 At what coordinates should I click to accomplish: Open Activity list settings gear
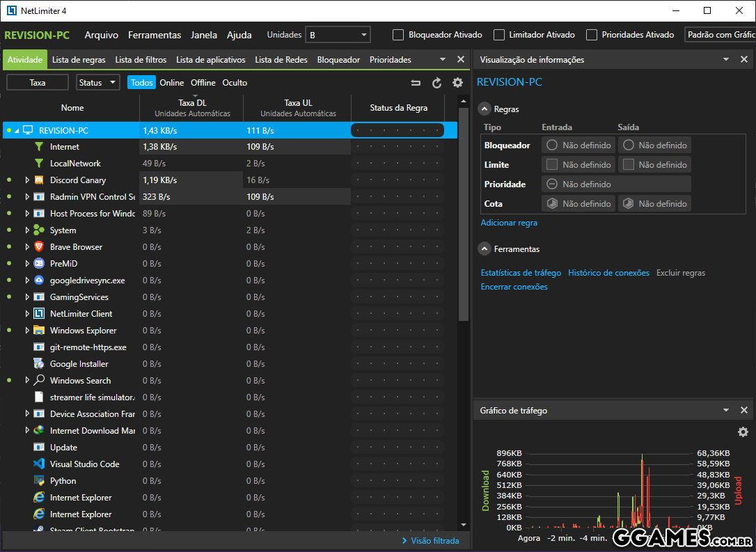click(x=457, y=83)
